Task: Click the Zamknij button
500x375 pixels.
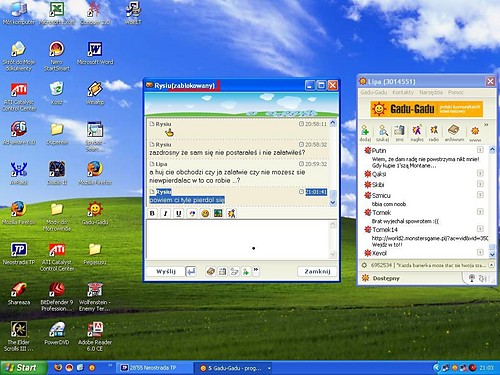Action: click(317, 271)
